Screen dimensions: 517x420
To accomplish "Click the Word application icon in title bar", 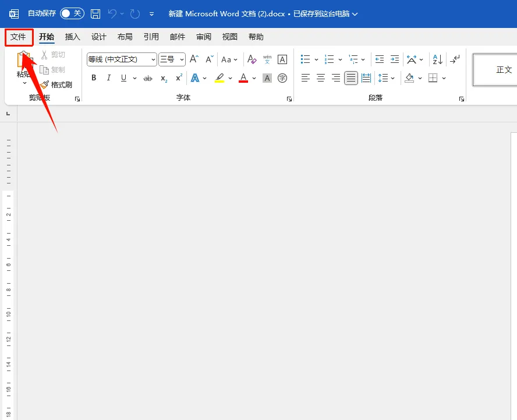I will 14,14.
